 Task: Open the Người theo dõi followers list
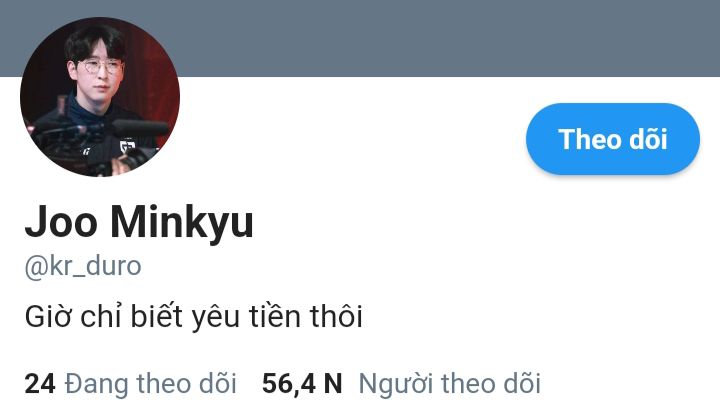449,383
